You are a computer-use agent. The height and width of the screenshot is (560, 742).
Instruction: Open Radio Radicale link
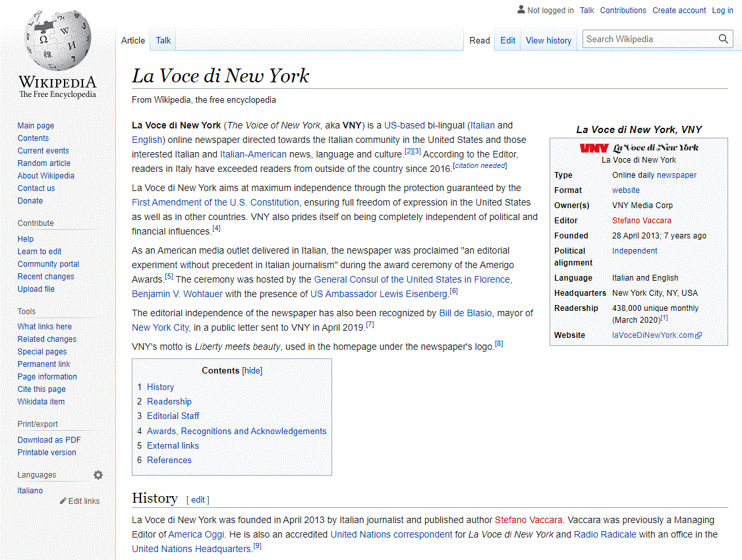click(x=605, y=534)
